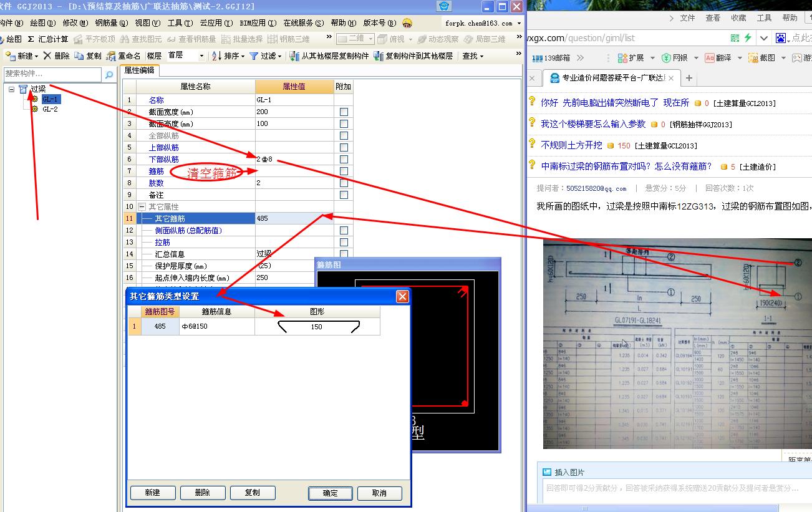Click the 查看钢筋量 toolbar button
Screen dimensions: 812x512
pyautogui.click(x=191, y=39)
